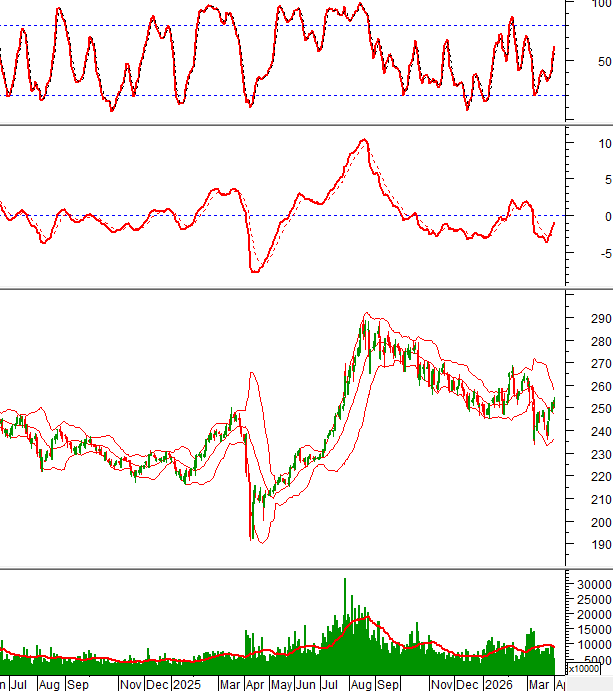
Task: Click the 2025 label on time axis
Action: tap(187, 685)
